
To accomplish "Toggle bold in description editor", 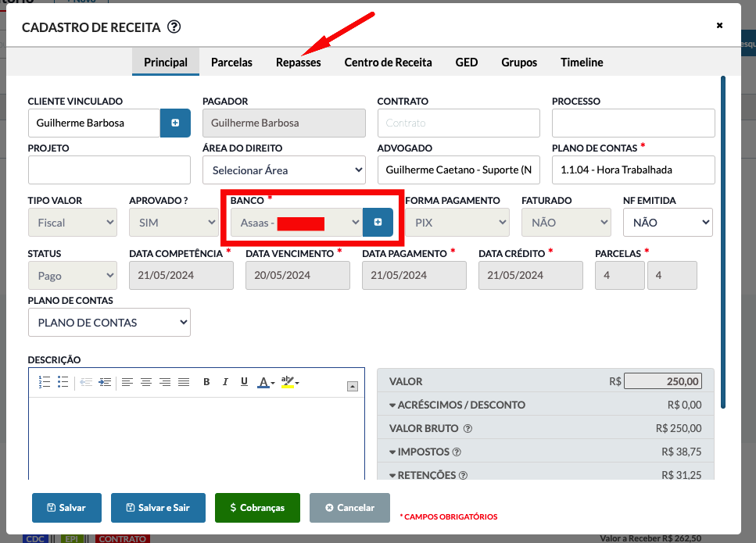I will click(206, 382).
